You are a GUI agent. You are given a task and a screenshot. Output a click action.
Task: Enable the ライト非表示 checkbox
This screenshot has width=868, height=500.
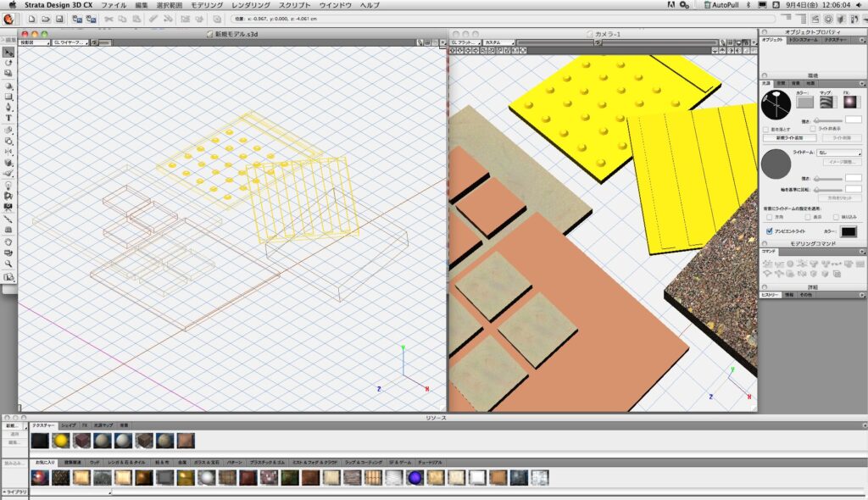(x=813, y=129)
